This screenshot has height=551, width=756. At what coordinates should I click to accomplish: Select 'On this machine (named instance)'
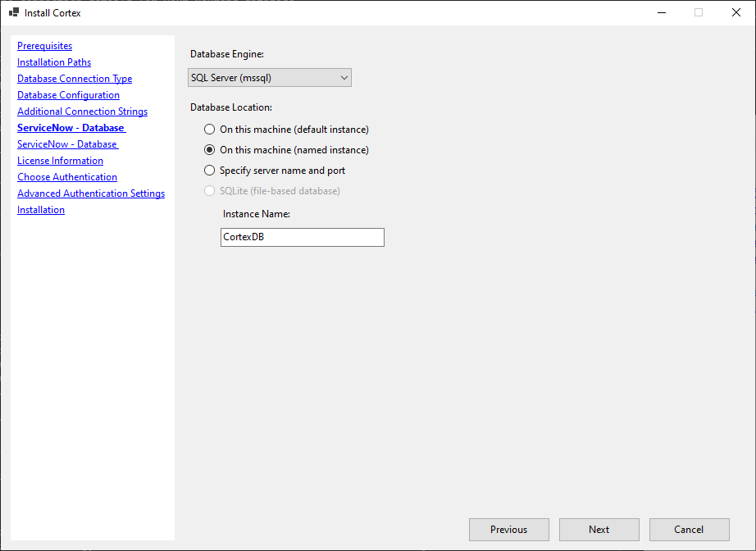click(x=210, y=150)
